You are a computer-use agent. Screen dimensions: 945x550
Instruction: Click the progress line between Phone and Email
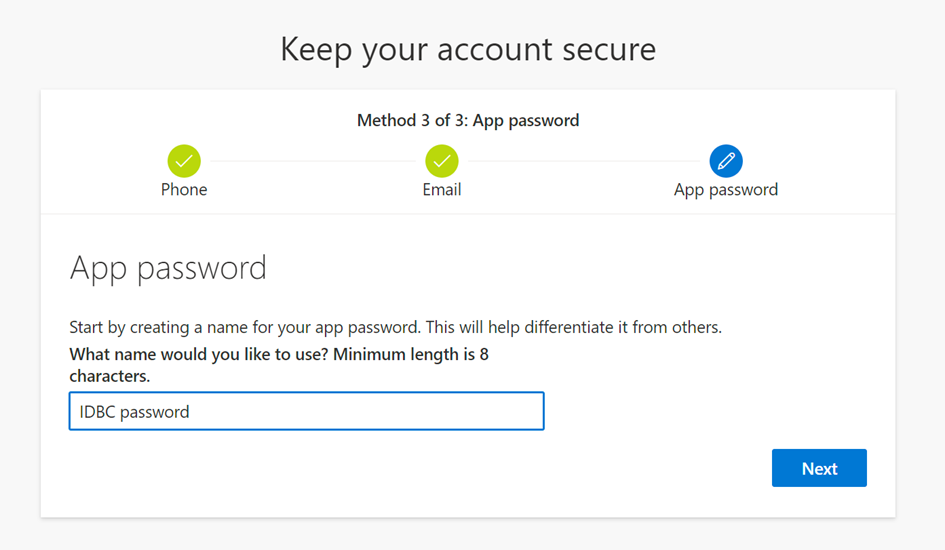click(x=313, y=161)
